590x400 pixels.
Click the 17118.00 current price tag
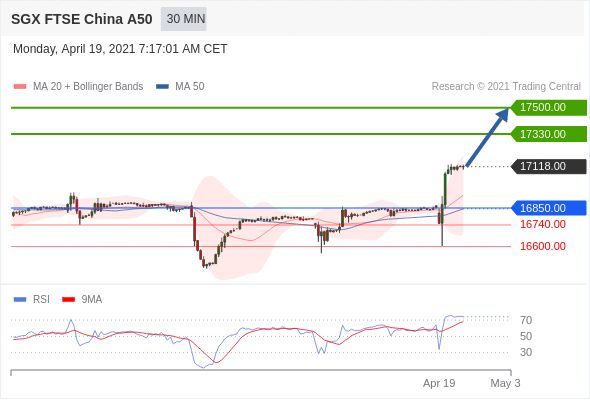coord(549,166)
